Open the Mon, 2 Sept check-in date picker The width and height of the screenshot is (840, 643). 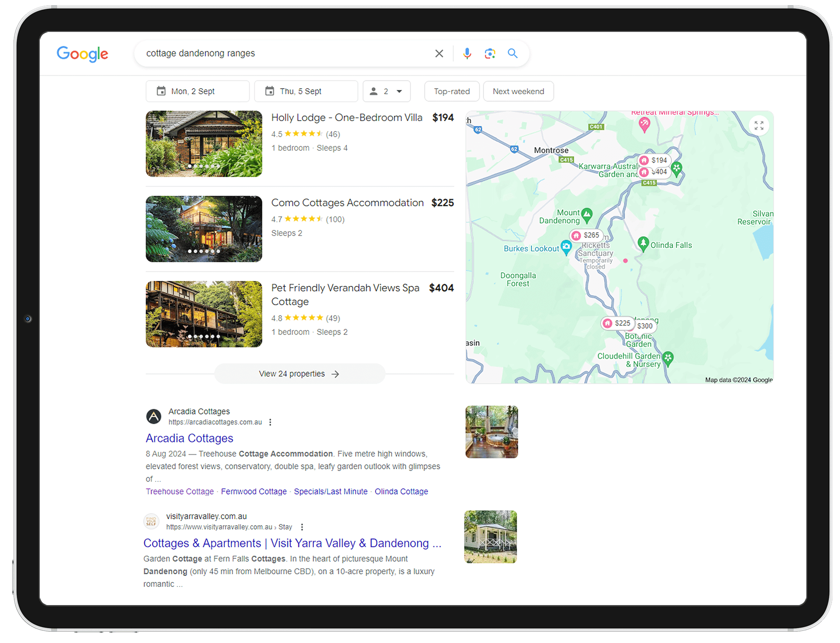pos(197,91)
